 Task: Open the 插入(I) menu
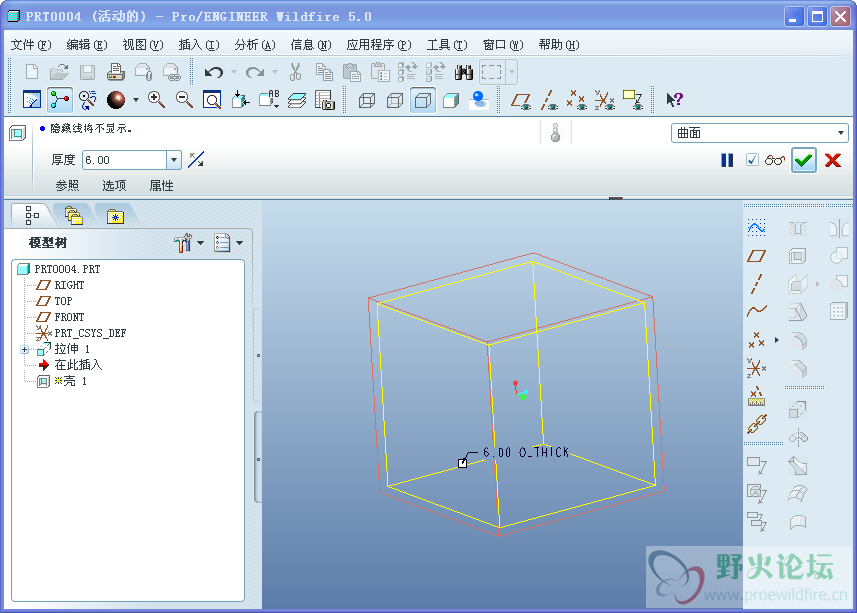point(199,45)
